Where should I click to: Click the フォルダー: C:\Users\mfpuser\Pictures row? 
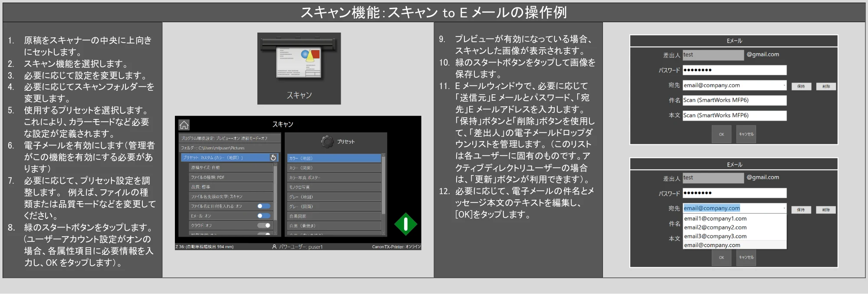click(x=230, y=148)
